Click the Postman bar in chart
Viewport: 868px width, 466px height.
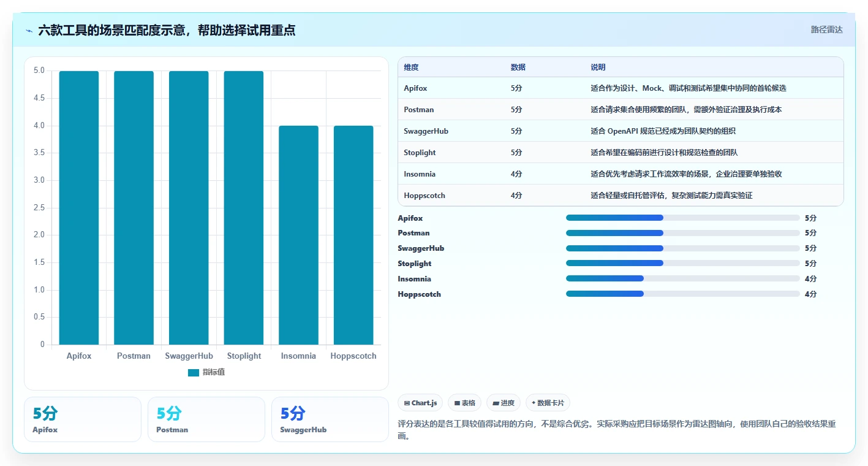click(x=134, y=208)
